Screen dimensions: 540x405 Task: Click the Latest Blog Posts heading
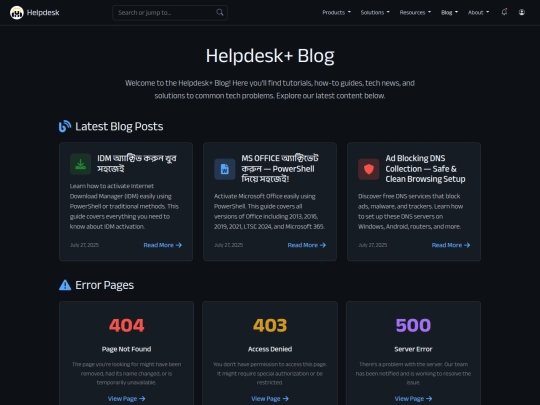(x=119, y=127)
